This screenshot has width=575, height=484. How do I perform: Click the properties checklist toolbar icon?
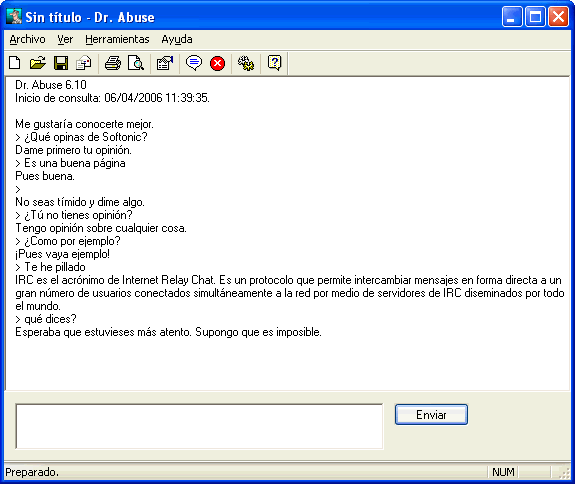point(165,63)
